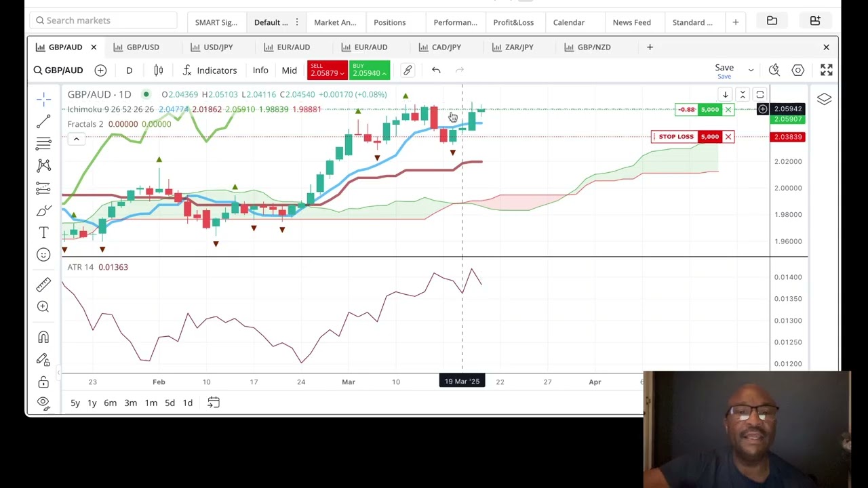Open the Default workspace options menu
Screen dimensions: 868x488
[296, 22]
